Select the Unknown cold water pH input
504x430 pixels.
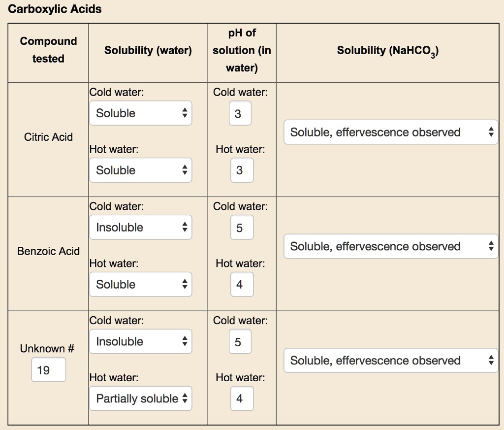click(x=240, y=341)
